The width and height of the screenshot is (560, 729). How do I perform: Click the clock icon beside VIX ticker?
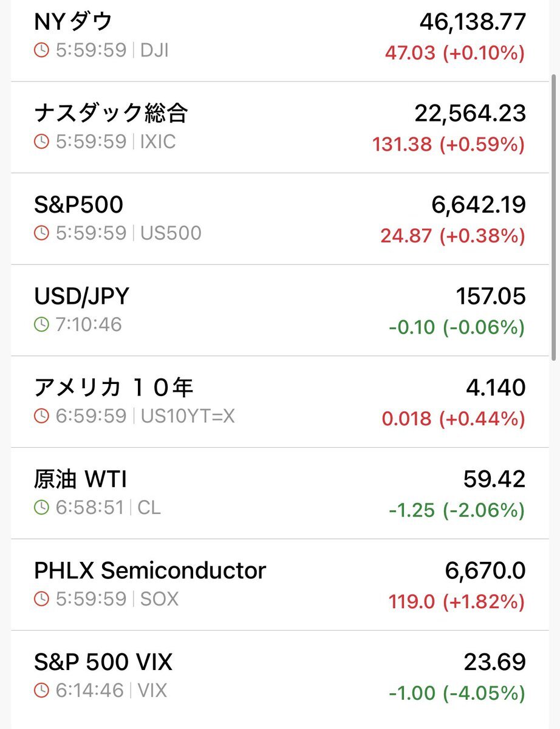[41, 691]
